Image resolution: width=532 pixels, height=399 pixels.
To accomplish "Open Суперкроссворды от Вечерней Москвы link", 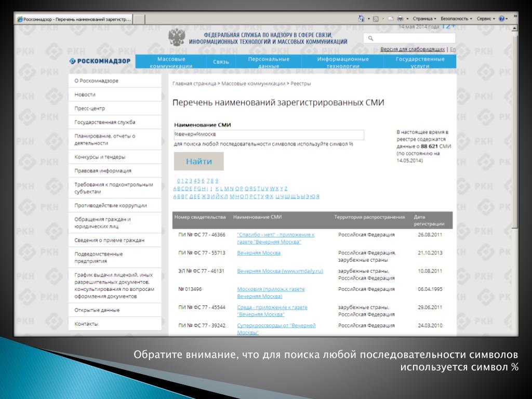I will [x=276, y=329].
